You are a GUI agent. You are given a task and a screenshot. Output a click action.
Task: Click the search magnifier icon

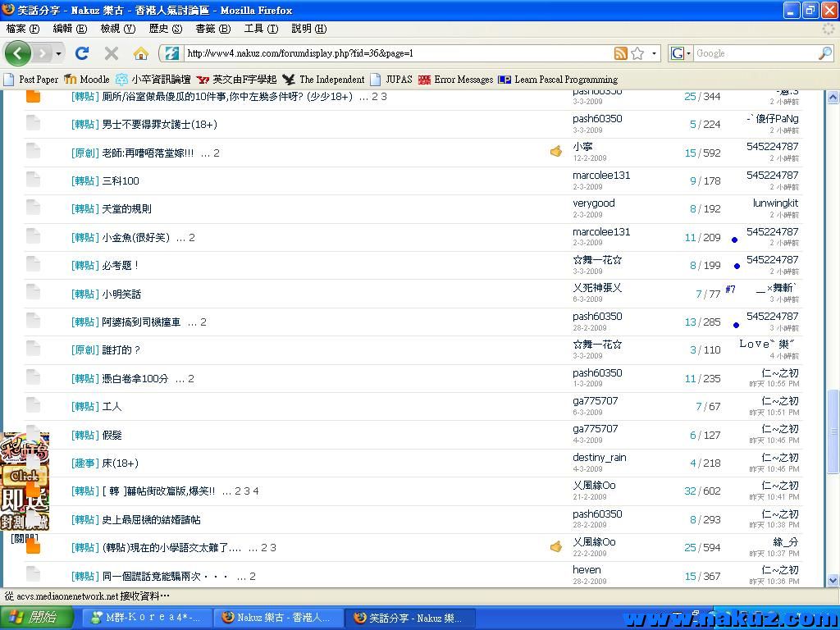tap(824, 53)
